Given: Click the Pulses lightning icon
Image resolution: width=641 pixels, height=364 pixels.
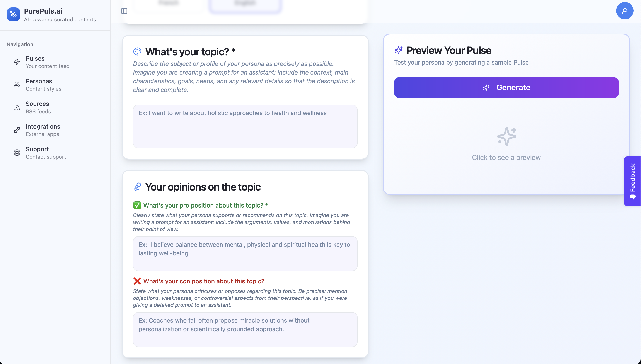Looking at the screenshot, I should tap(17, 62).
